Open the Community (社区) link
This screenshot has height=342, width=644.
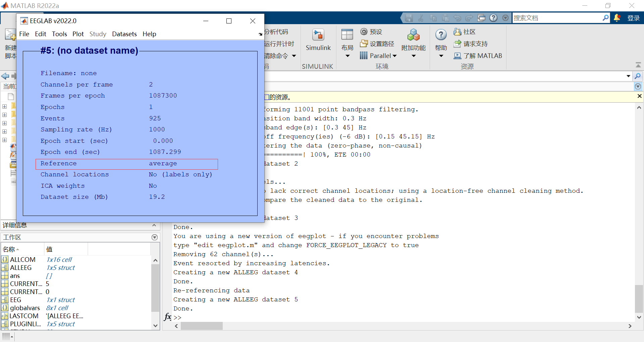[465, 32]
